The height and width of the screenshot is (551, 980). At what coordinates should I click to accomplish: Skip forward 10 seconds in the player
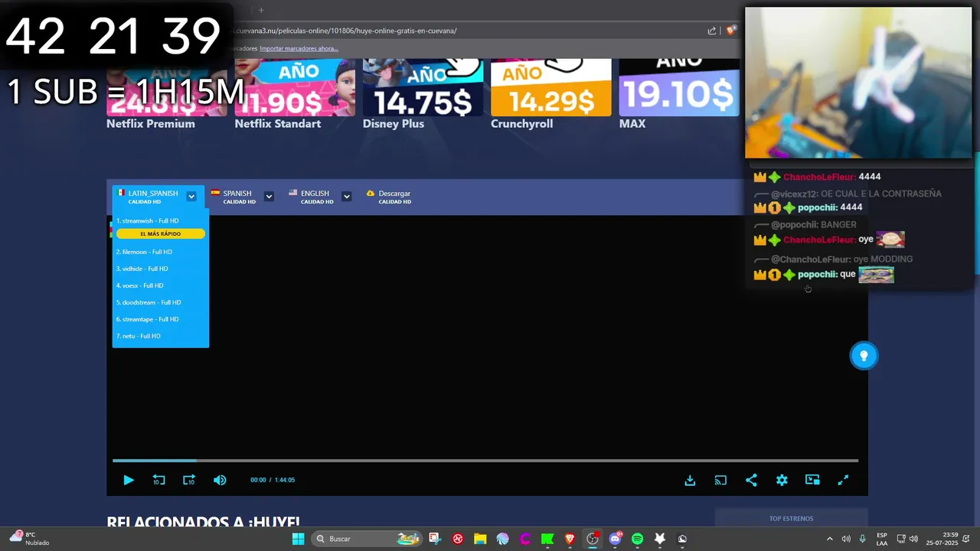pyautogui.click(x=189, y=480)
